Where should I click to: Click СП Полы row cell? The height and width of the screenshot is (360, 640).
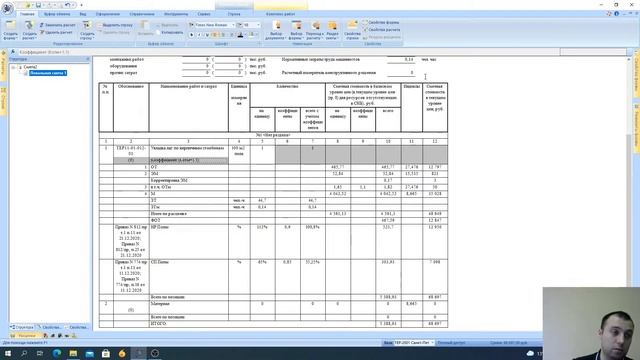point(189,277)
